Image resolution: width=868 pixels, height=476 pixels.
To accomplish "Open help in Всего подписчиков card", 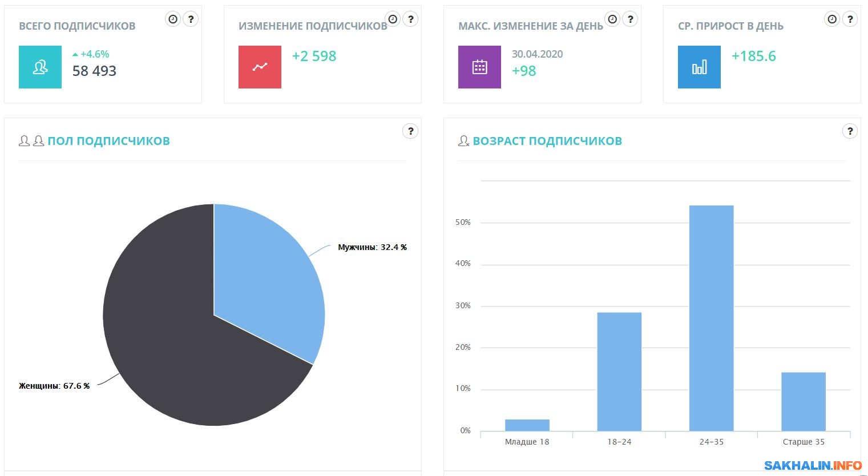I will (x=191, y=19).
